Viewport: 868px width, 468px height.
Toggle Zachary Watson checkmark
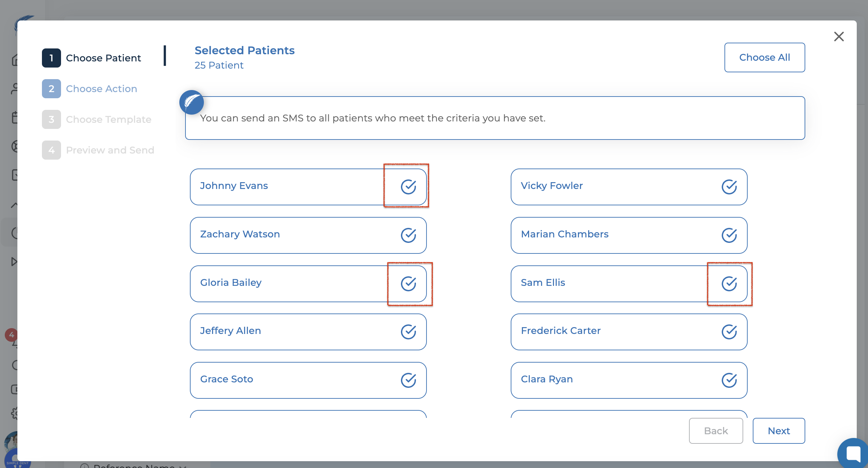click(x=408, y=235)
